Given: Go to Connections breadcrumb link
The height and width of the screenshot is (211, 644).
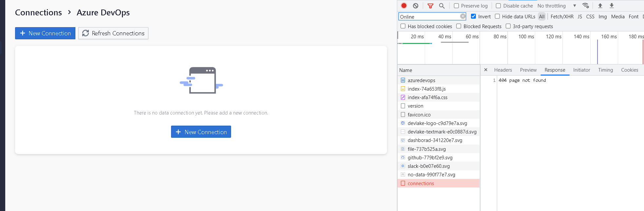Looking at the screenshot, I should (x=38, y=12).
